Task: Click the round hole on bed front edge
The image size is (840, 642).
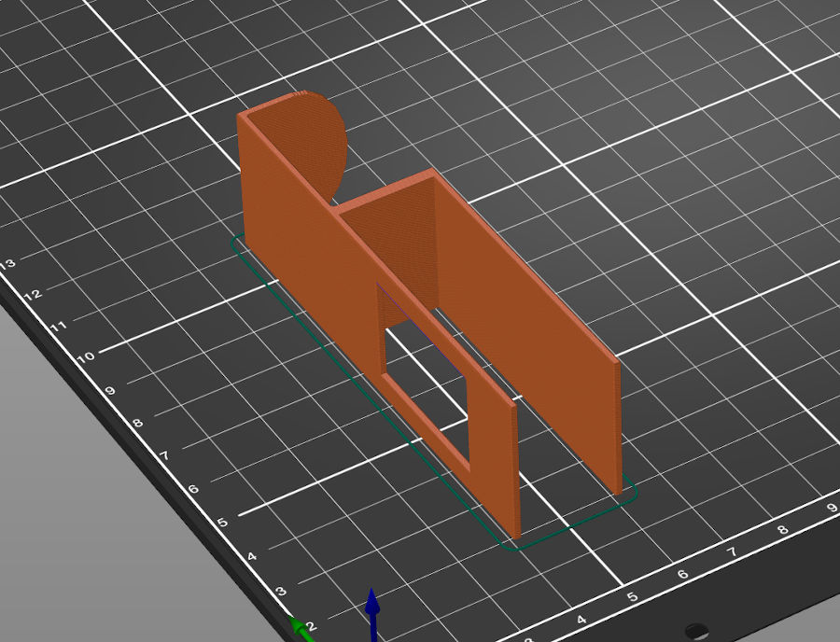Action: point(696,630)
